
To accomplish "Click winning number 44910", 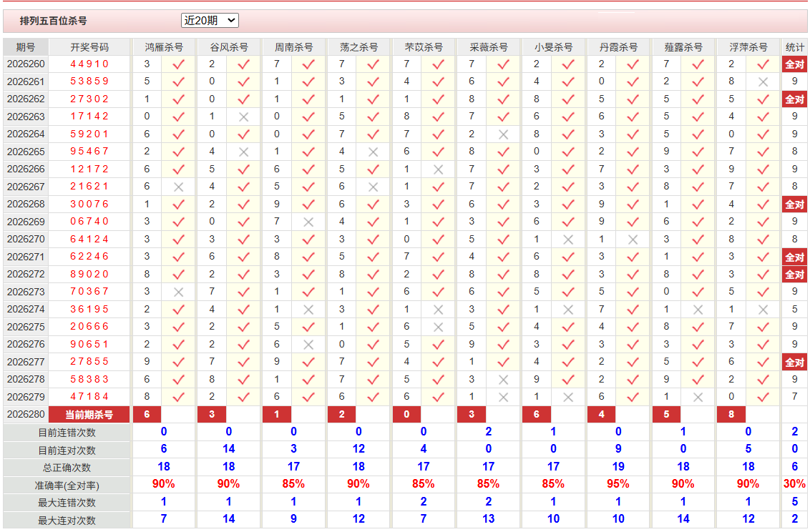I will [x=89, y=64].
